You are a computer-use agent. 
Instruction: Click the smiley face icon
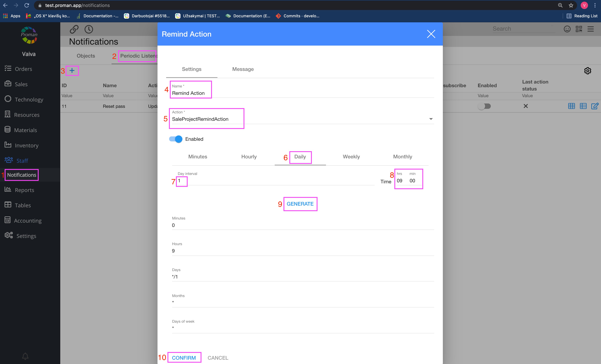[567, 29]
